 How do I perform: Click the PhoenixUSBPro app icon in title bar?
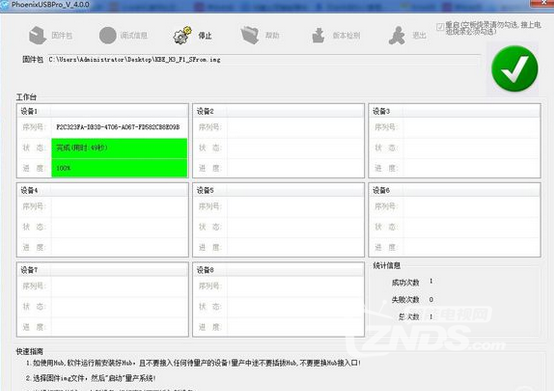[x=5, y=5]
